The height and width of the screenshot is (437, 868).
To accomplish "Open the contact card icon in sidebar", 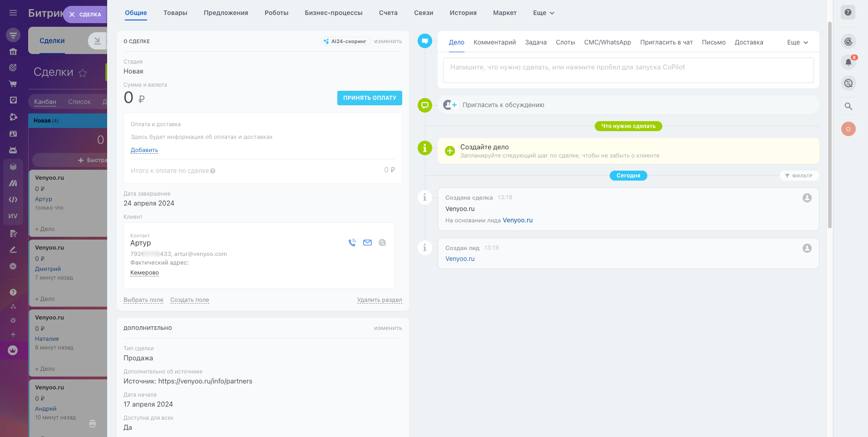I will pyautogui.click(x=13, y=134).
